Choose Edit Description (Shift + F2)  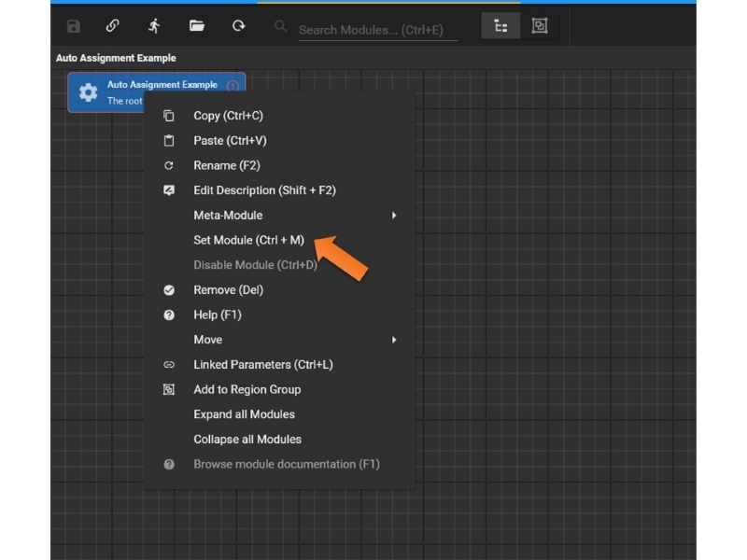pyautogui.click(x=279, y=190)
